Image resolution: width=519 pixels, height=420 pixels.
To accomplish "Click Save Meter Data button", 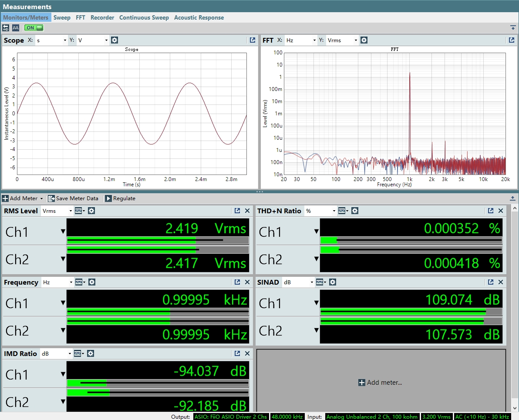I will 73,198.
